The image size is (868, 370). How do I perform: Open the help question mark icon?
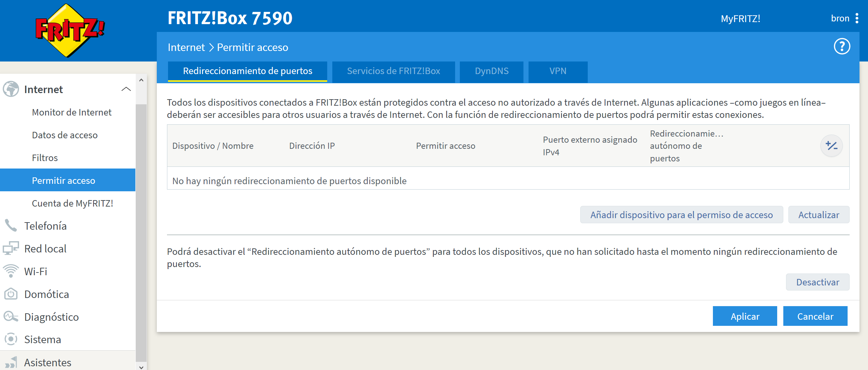click(x=841, y=47)
